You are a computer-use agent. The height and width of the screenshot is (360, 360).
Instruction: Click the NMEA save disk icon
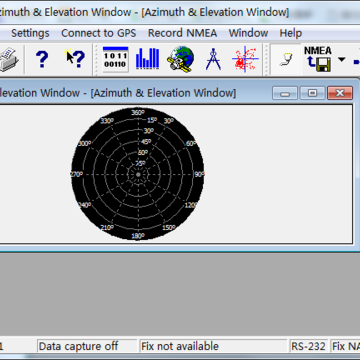(318, 59)
